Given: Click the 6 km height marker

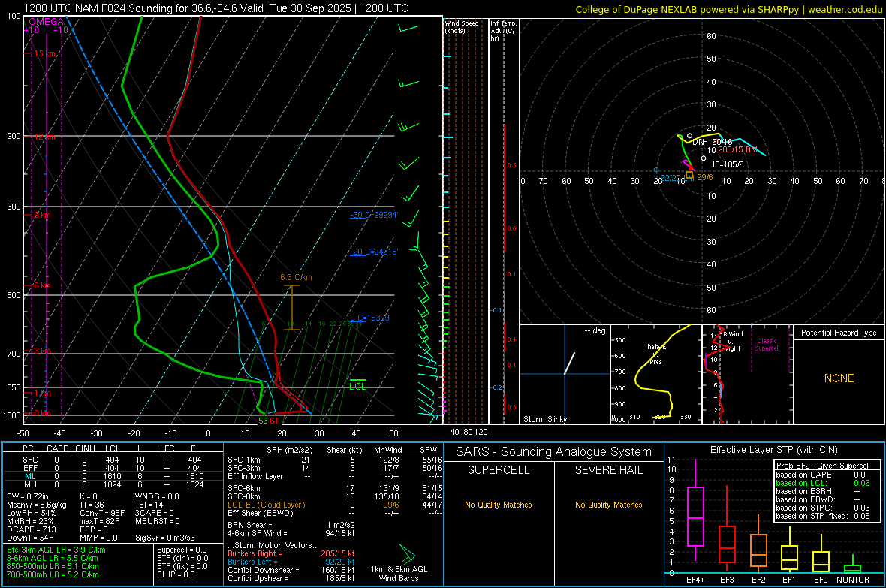Looking at the screenshot, I should tap(42, 285).
